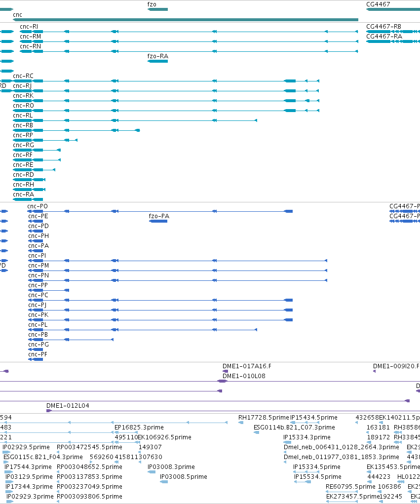Open the IP17544.3prime EST label
This screenshot has width=420, height=504.
coord(28,466)
